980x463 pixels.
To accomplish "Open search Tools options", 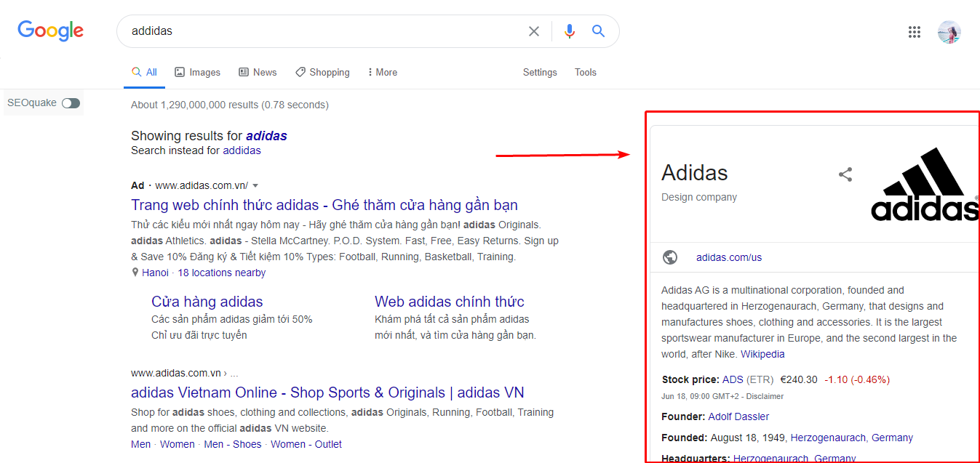I will (x=585, y=72).
